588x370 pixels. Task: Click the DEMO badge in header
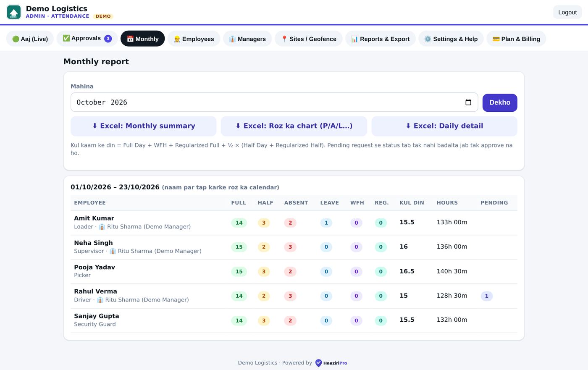pyautogui.click(x=103, y=16)
